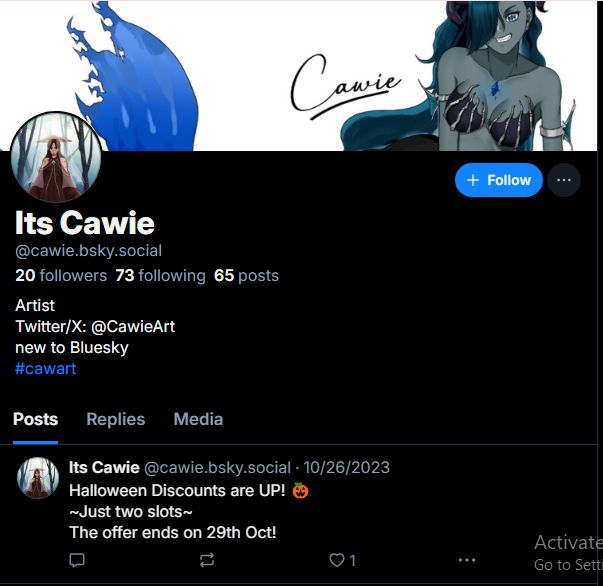Open profile more options menu
603x586 pixels.
[x=564, y=180]
